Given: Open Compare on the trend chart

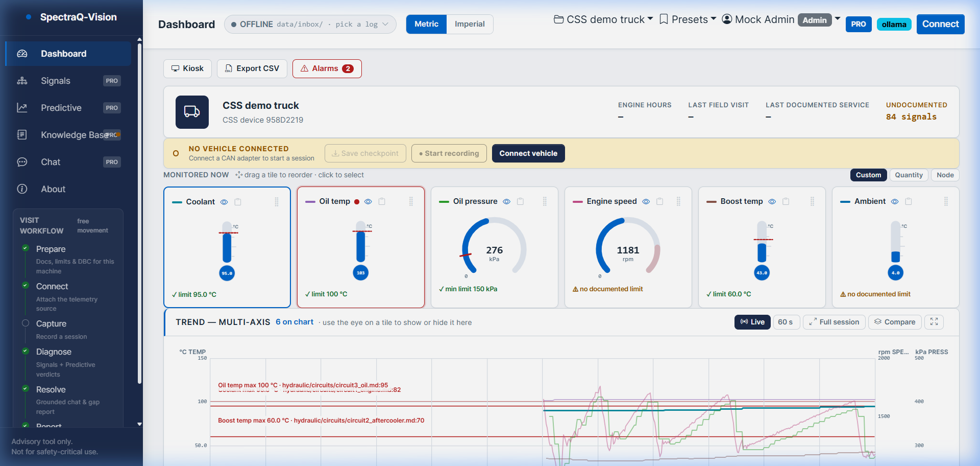Looking at the screenshot, I should click(895, 322).
